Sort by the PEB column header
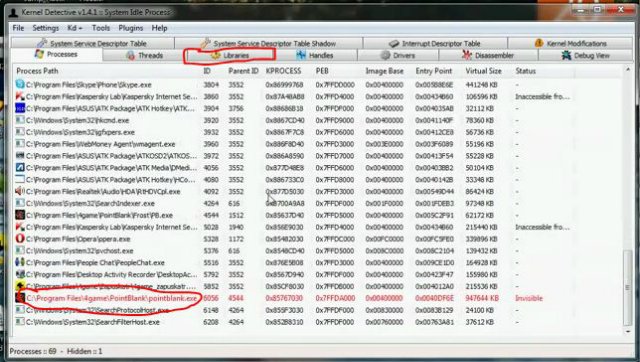Screen dimensions: 640x362 tap(322, 71)
